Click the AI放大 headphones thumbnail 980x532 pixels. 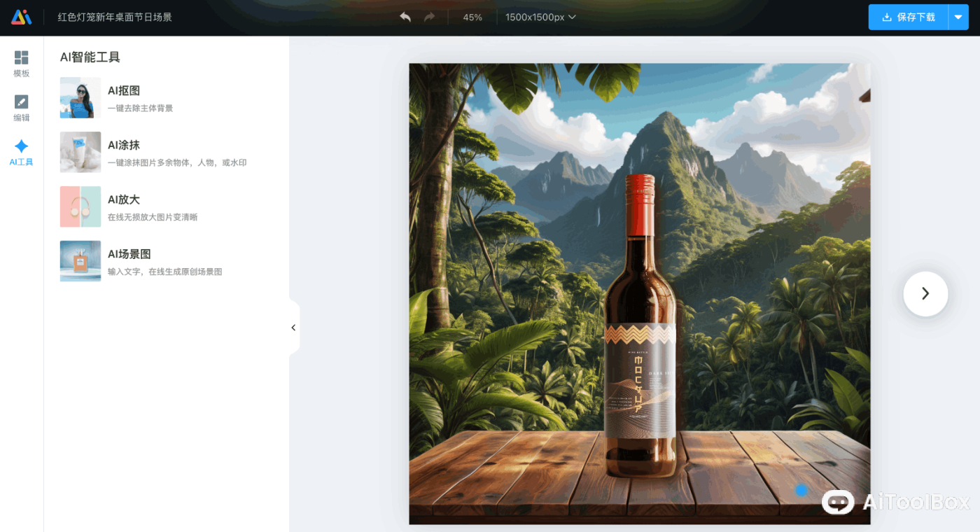tap(80, 206)
